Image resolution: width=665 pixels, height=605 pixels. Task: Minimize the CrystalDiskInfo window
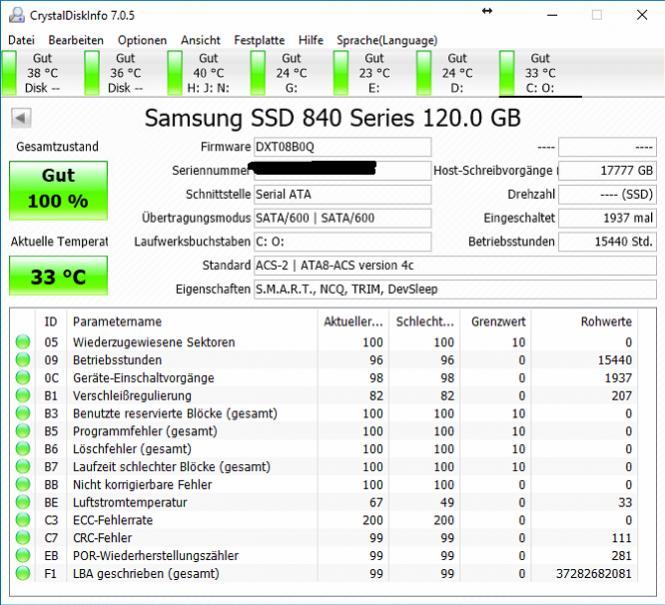coord(552,15)
